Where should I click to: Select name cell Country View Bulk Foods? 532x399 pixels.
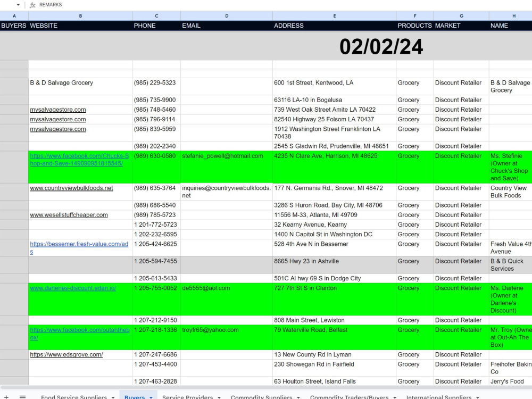511,192
